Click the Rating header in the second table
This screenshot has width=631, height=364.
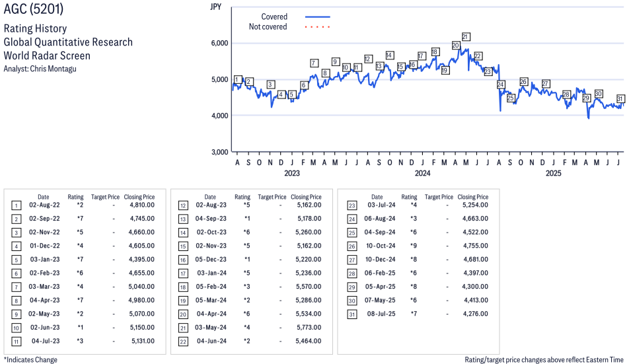pyautogui.click(x=242, y=197)
